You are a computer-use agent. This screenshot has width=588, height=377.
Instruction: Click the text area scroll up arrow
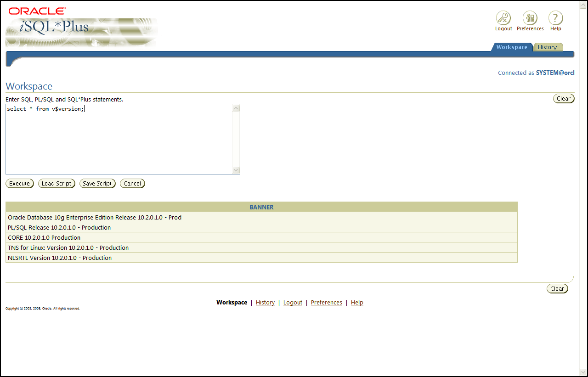click(x=236, y=109)
